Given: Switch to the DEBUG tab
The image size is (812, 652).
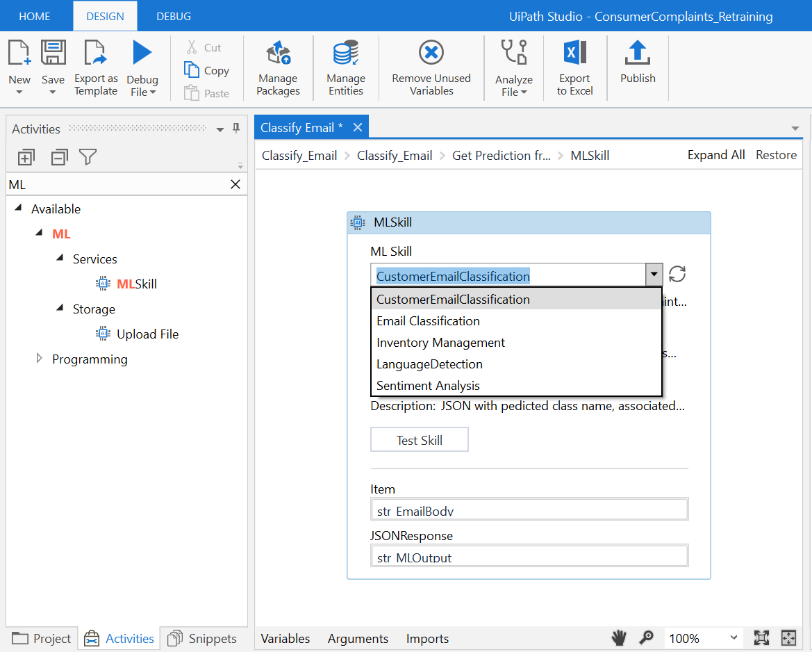Looking at the screenshot, I should [x=174, y=16].
